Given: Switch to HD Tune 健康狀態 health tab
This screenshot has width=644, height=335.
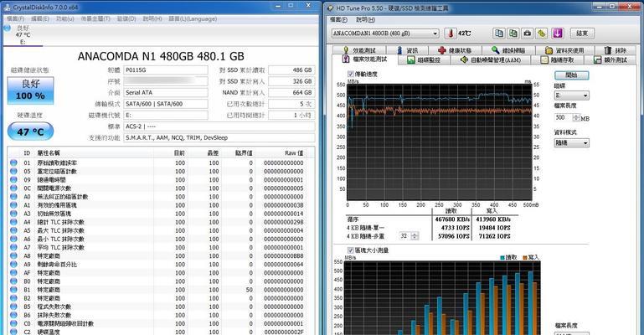Looking at the screenshot, I should pos(455,50).
